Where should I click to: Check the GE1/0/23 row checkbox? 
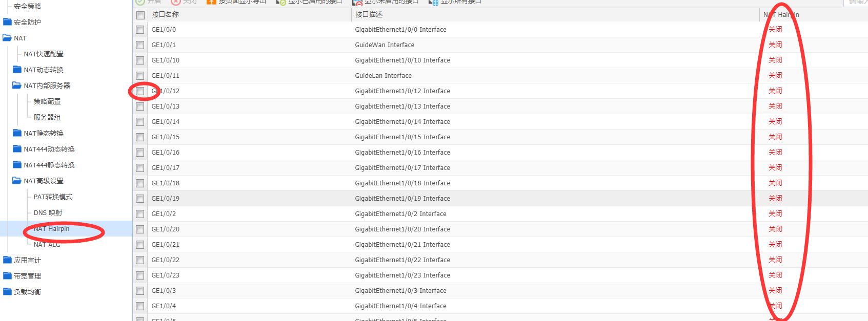140,275
